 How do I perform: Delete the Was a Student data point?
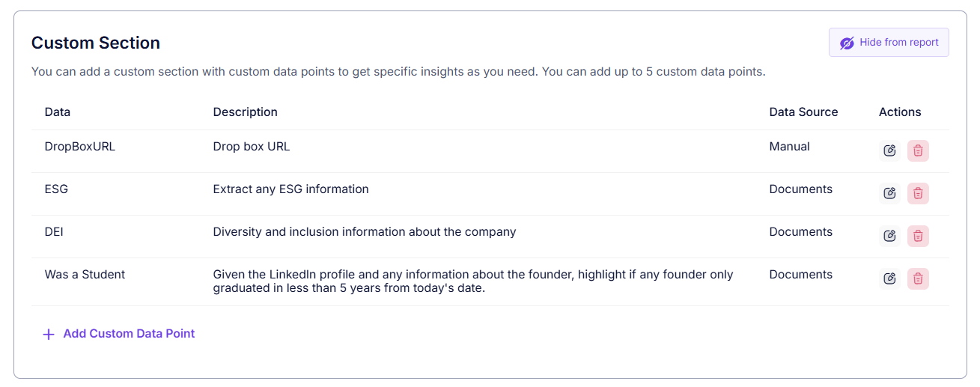918,278
